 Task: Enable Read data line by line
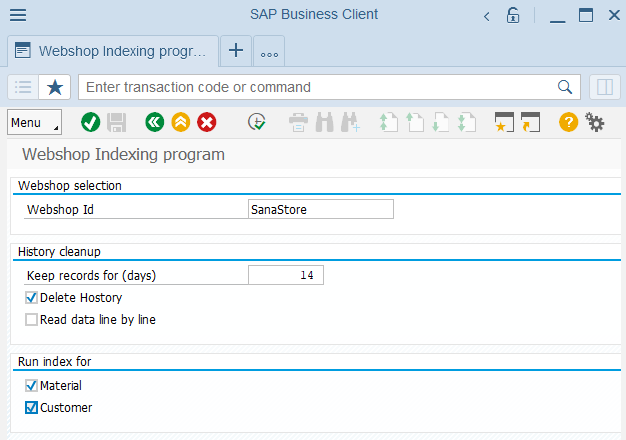31,320
